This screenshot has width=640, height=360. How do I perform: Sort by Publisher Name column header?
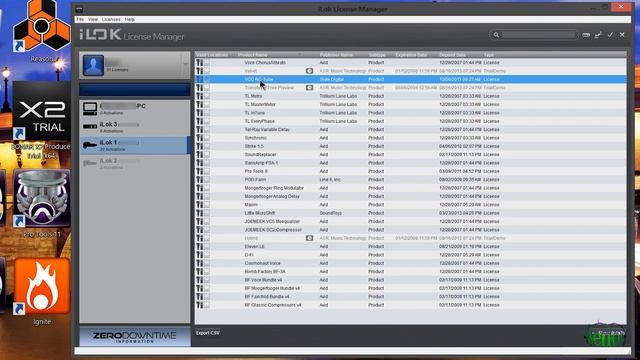pos(336,55)
